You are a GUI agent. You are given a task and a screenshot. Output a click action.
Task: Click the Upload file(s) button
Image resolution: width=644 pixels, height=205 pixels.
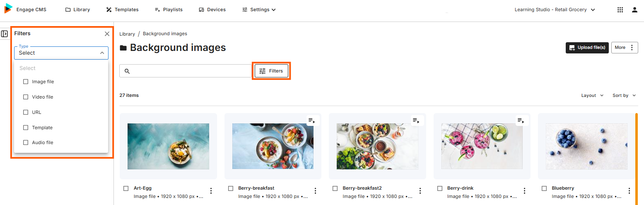587,48
